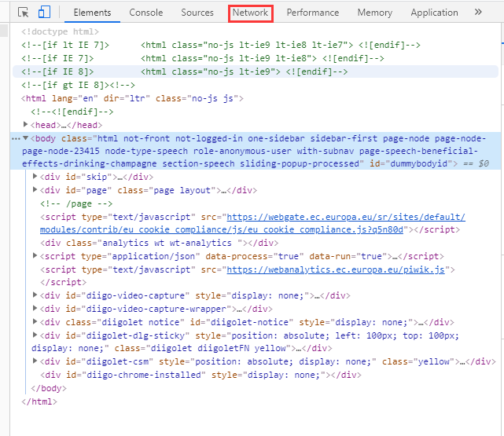Switch to the Network tab
Screen dimensions: 504x436
point(250,13)
